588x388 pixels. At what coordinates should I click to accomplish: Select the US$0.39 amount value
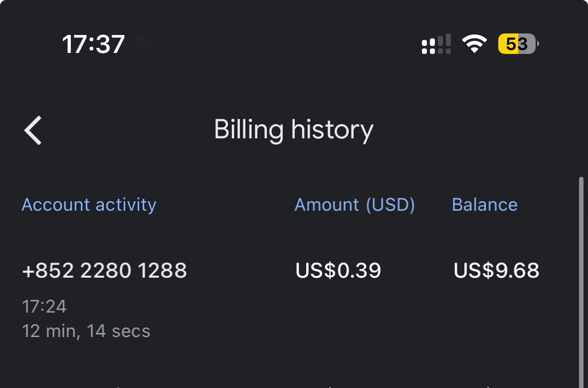click(x=338, y=271)
